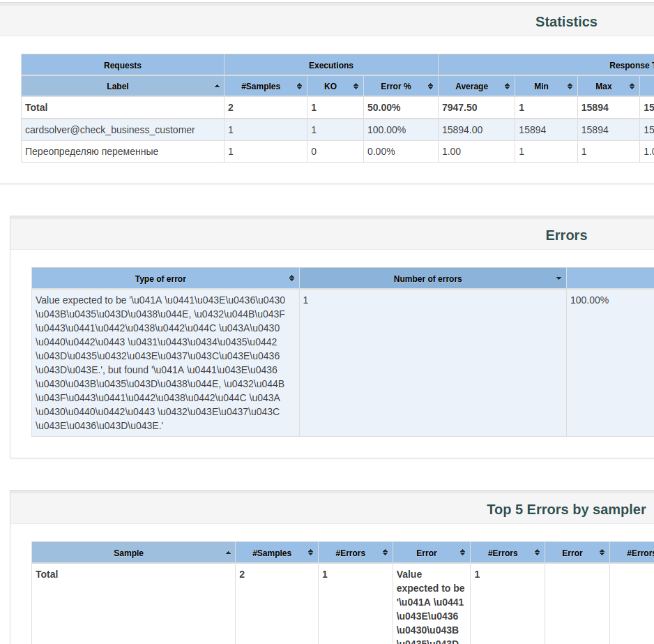This screenshot has height=644, width=654.
Task: Click the sort icon on Average column
Action: tap(506, 86)
